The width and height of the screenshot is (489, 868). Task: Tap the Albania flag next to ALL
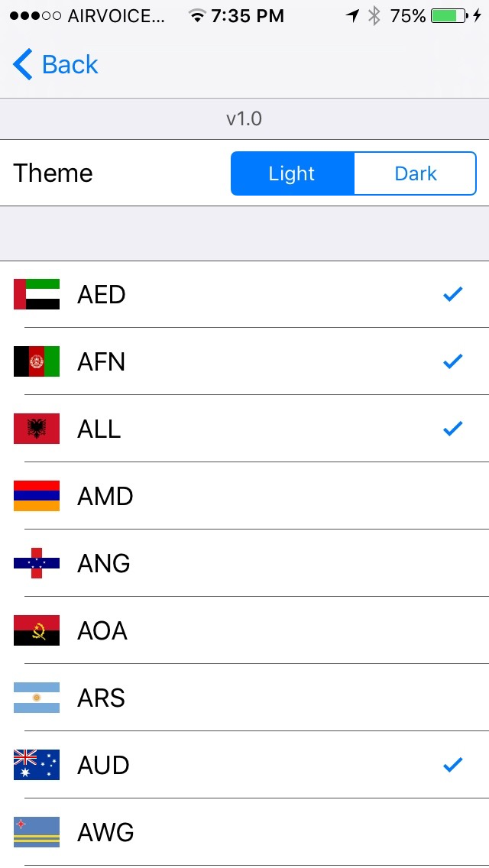pos(37,429)
